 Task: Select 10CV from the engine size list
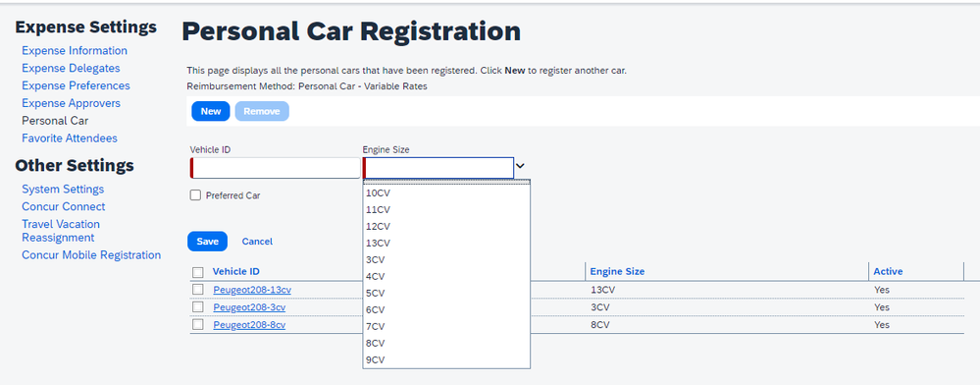[x=446, y=192]
